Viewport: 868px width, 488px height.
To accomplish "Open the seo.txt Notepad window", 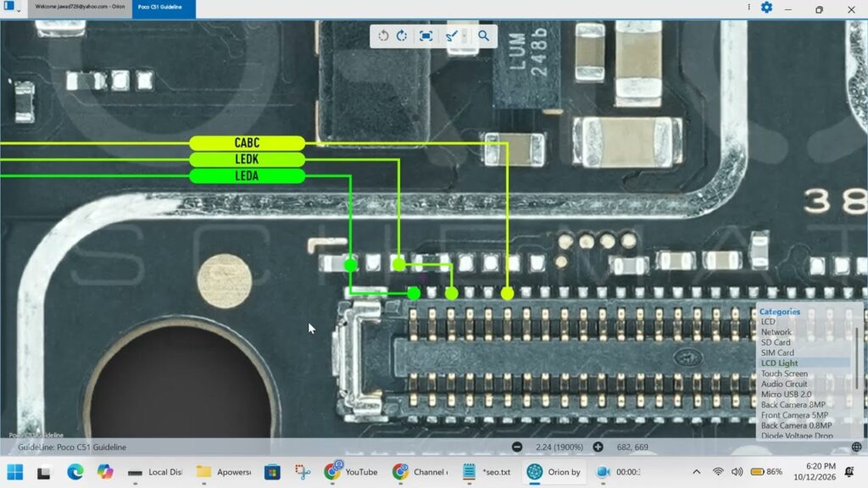I will pyautogui.click(x=486, y=472).
